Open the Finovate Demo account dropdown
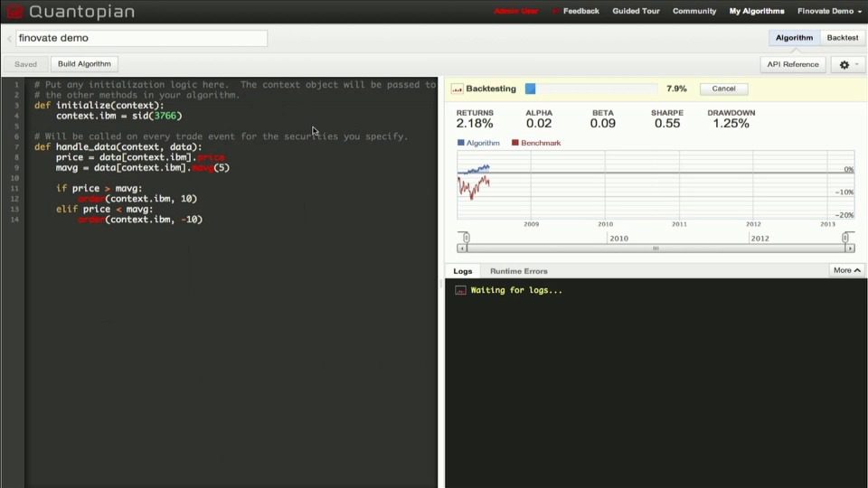The height and width of the screenshot is (488, 868). [829, 11]
